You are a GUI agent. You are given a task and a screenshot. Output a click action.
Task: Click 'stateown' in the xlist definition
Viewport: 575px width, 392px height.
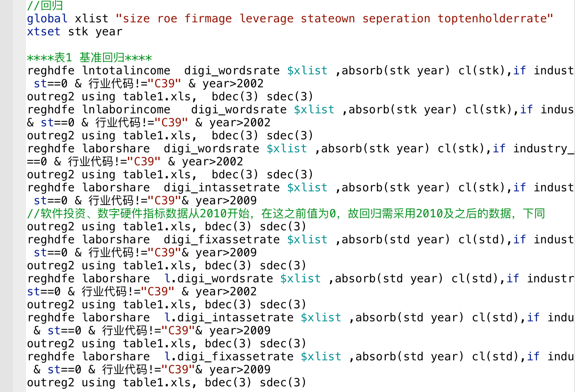327,19
